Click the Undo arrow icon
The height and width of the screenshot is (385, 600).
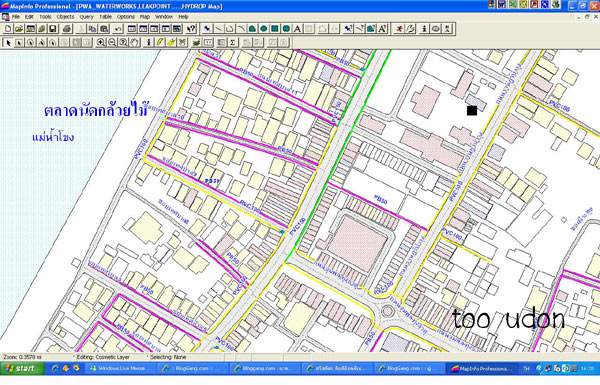point(118,29)
